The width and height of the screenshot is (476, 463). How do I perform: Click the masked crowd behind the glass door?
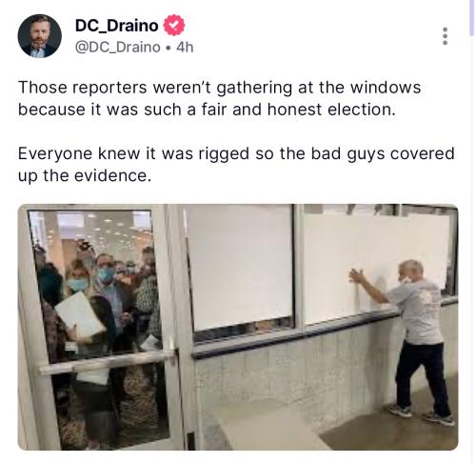[95, 305]
